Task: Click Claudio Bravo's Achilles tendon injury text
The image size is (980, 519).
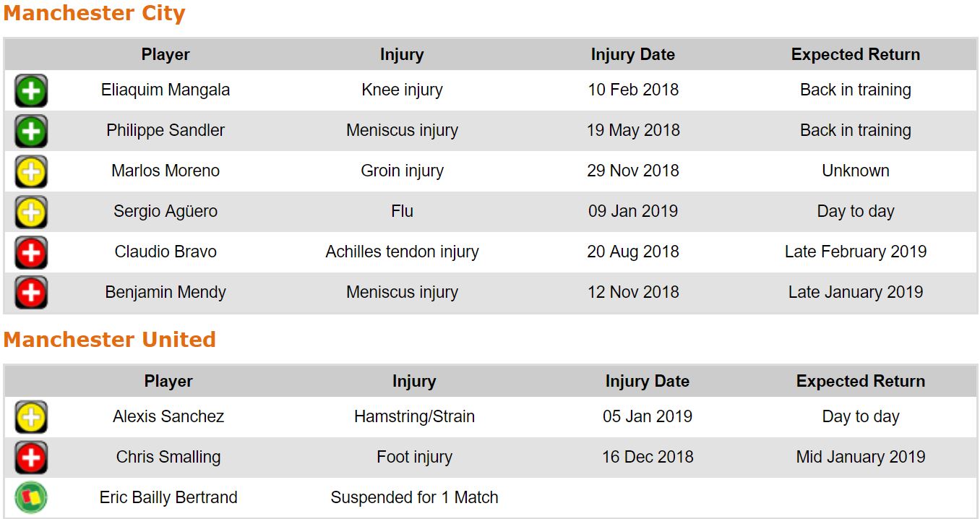Action: (402, 252)
